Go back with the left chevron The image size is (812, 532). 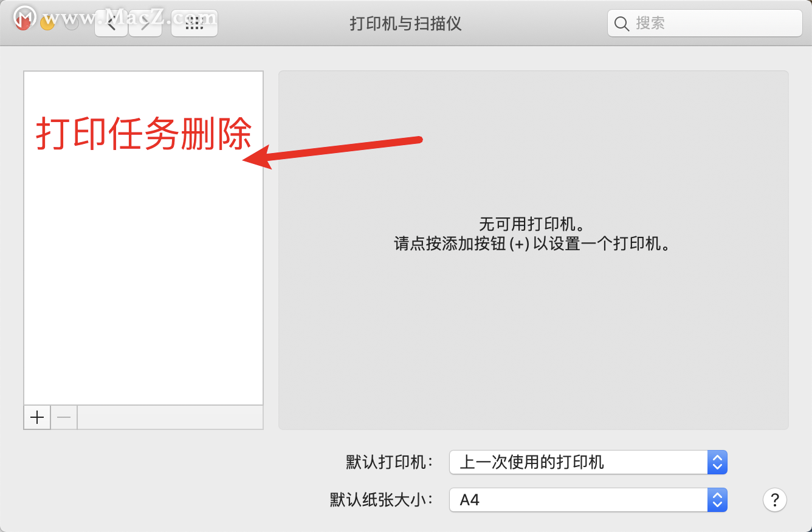click(x=111, y=23)
